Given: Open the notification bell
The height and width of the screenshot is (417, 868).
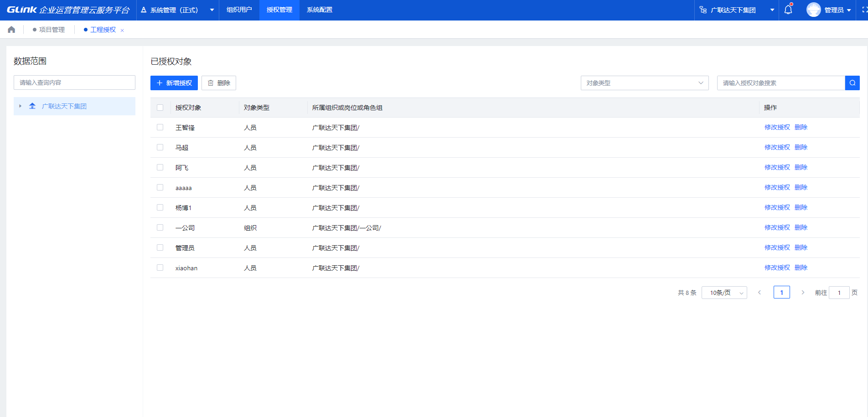Looking at the screenshot, I should click(x=788, y=10).
